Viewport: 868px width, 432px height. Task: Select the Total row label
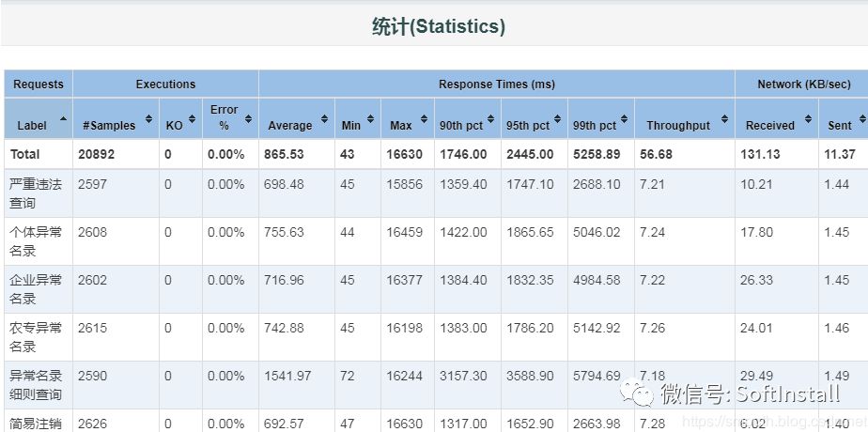point(25,154)
